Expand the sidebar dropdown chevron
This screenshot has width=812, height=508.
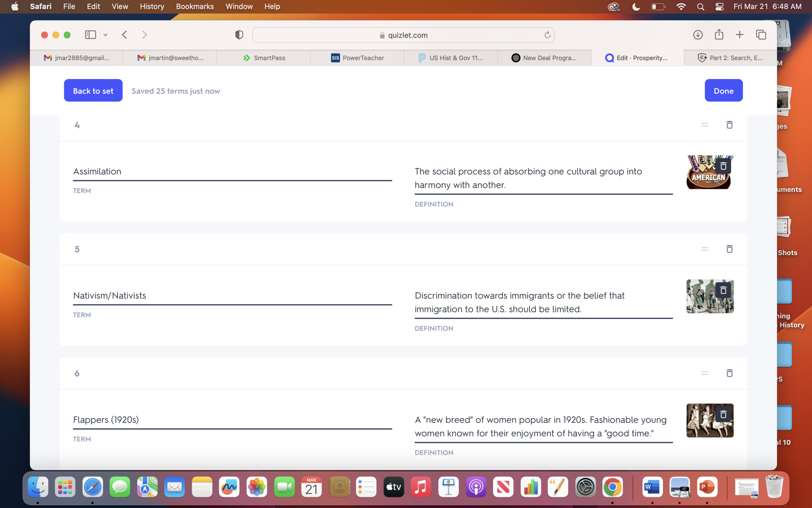point(105,35)
